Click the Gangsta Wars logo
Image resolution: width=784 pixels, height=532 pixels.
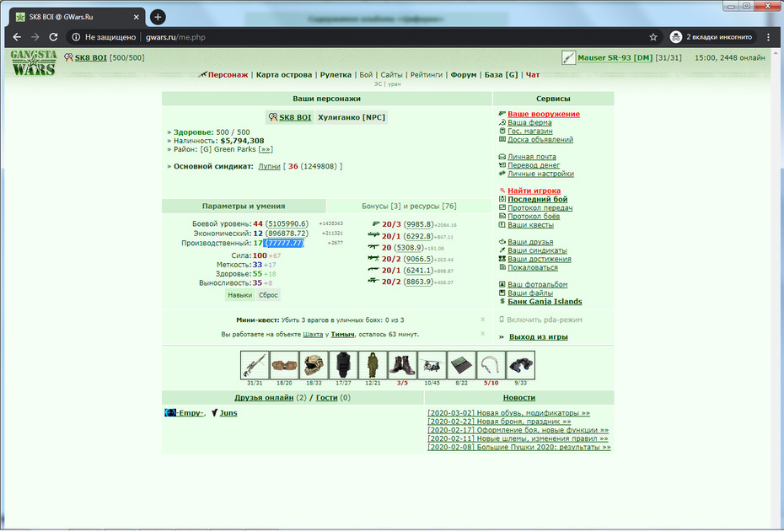coord(34,62)
